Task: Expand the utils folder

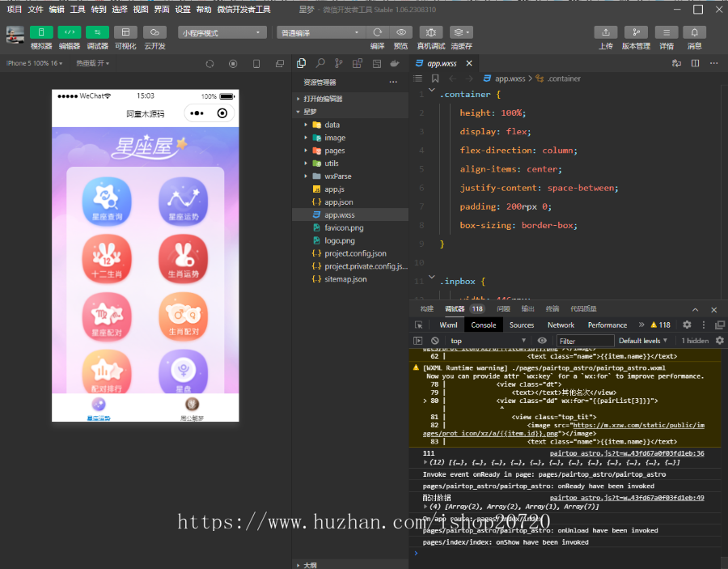Action: 350,163
